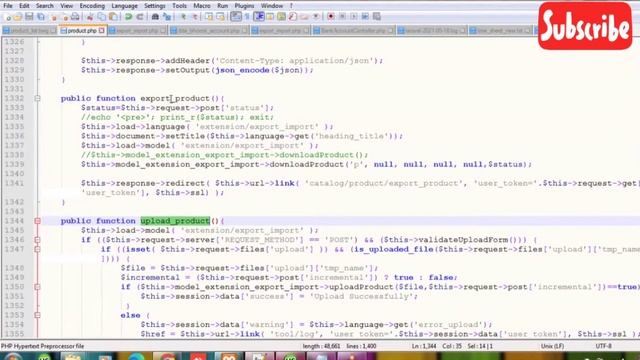
Task: Open Folder as Workspace toolbar icon
Action: pos(304,17)
